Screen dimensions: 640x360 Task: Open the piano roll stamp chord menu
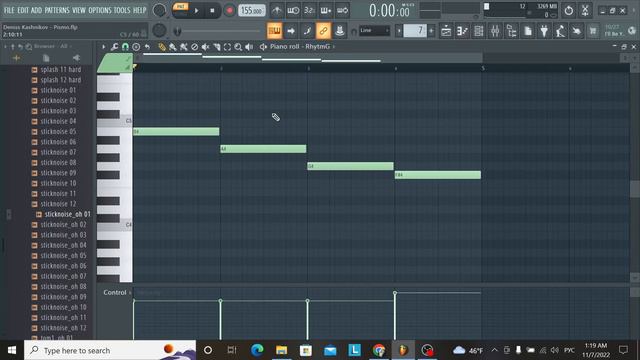pos(136,47)
